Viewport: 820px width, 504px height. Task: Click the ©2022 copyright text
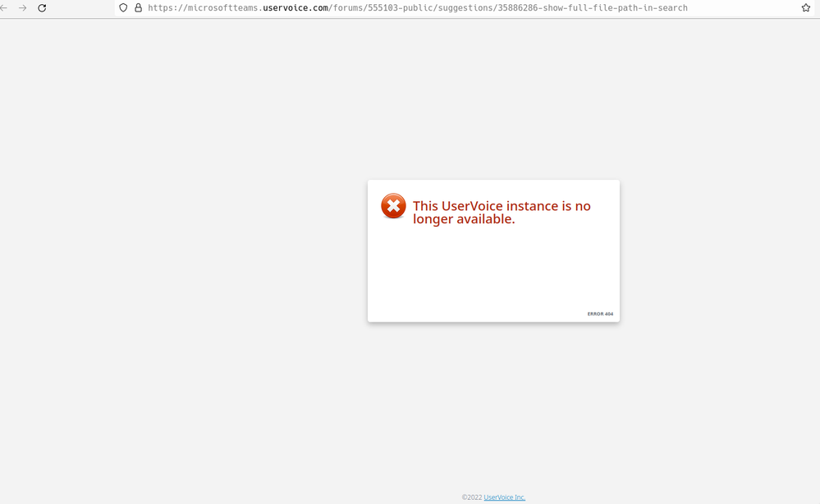coord(472,497)
